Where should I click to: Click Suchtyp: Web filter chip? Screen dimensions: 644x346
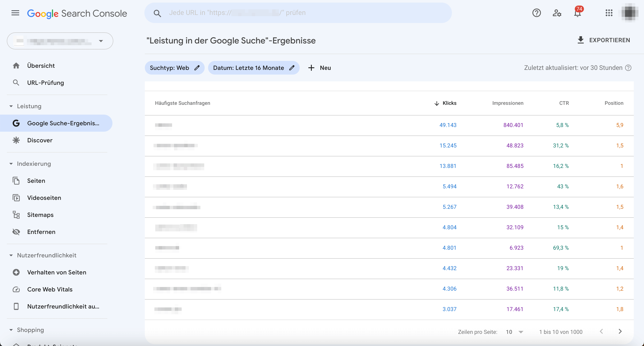(174, 68)
